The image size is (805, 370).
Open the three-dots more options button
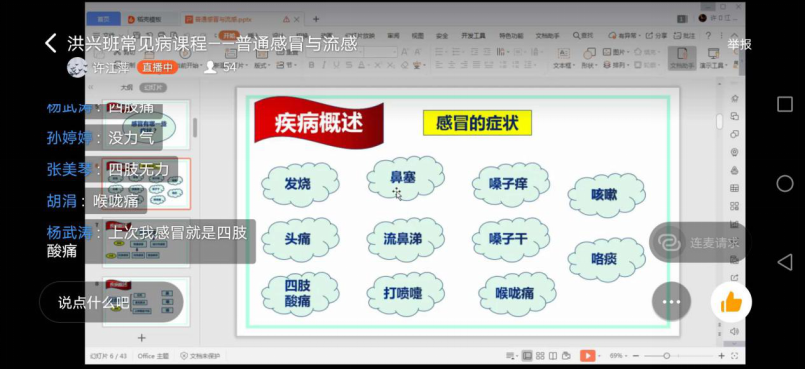tap(671, 302)
